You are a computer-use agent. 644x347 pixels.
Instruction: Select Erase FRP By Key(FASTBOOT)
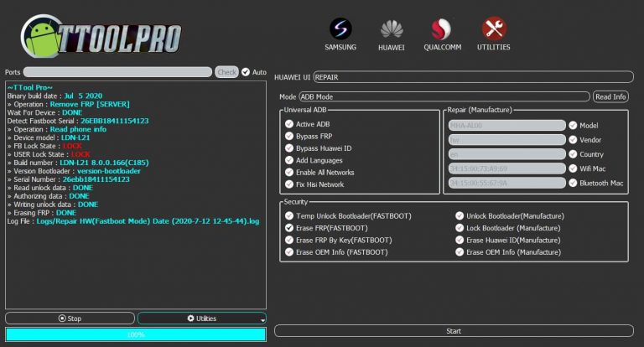339,240
